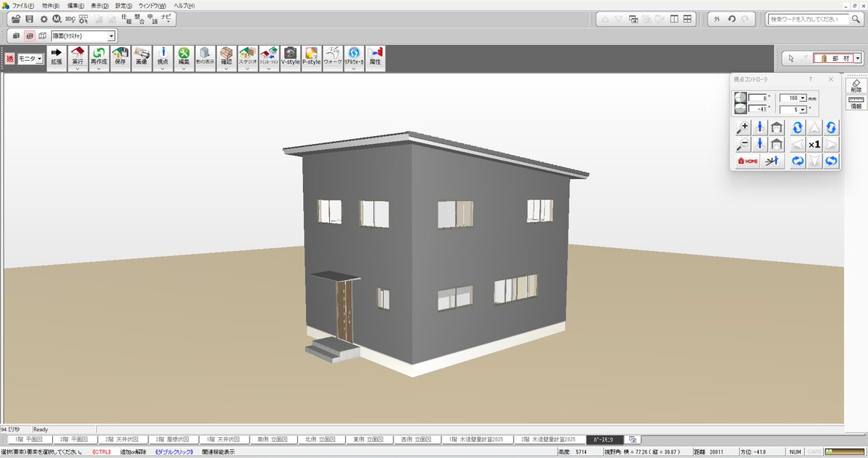
Task: Switch to 1階 木造壁量計算2025 tab
Action: (x=477, y=439)
